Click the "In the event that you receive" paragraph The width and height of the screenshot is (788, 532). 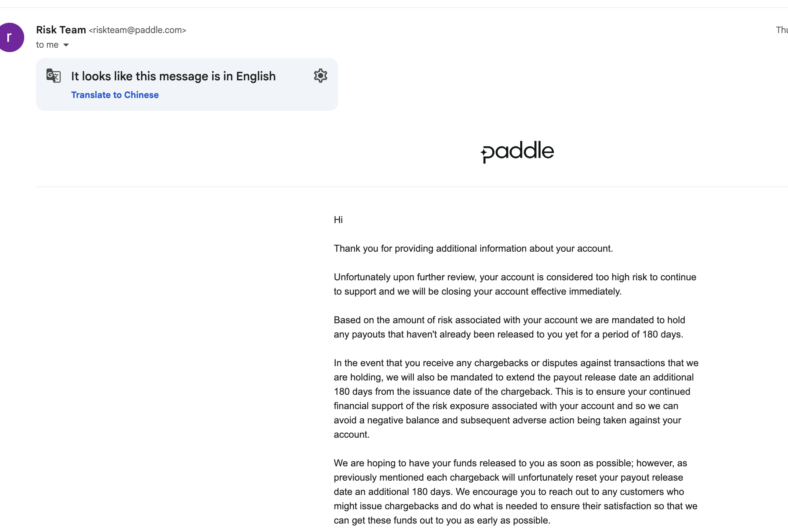click(516, 398)
